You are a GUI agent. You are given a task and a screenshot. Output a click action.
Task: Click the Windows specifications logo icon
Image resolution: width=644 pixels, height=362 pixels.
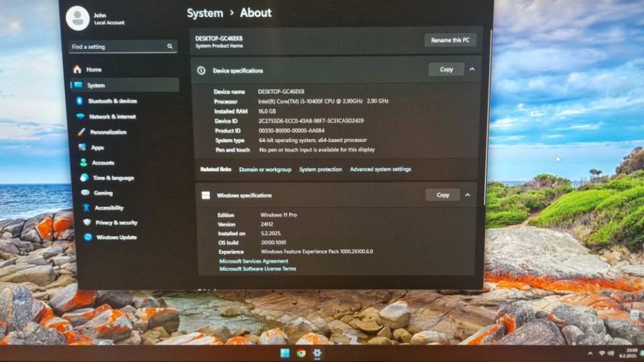(x=206, y=195)
